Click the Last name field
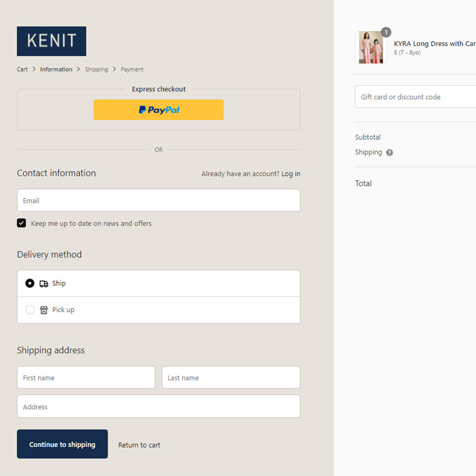The width and height of the screenshot is (476, 476). 231,377
